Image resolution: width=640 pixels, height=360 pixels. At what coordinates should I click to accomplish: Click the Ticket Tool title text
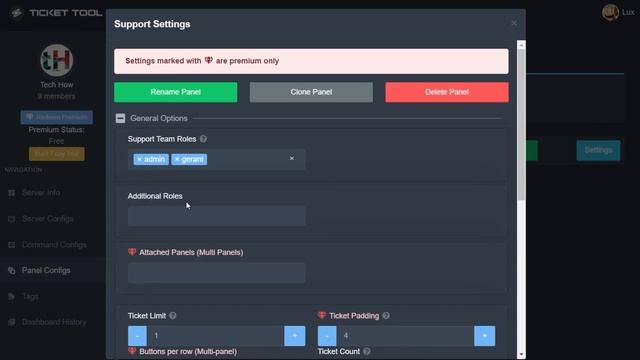click(66, 13)
